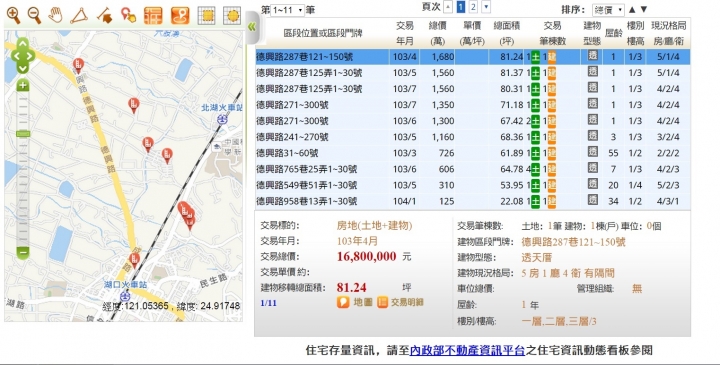Screen dimensions: 720x365
Task: Select the zoom in magnifier tool
Action: point(13,16)
